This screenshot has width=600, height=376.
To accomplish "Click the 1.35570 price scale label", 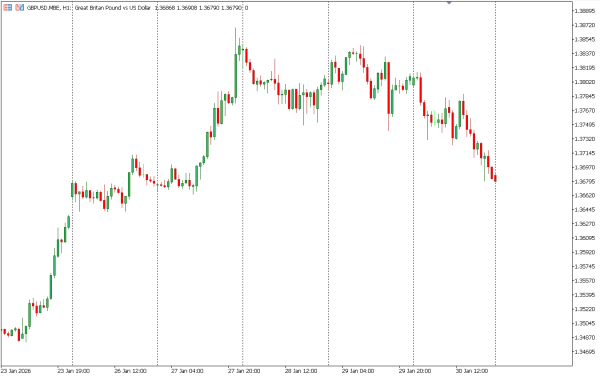I will [x=585, y=280].
